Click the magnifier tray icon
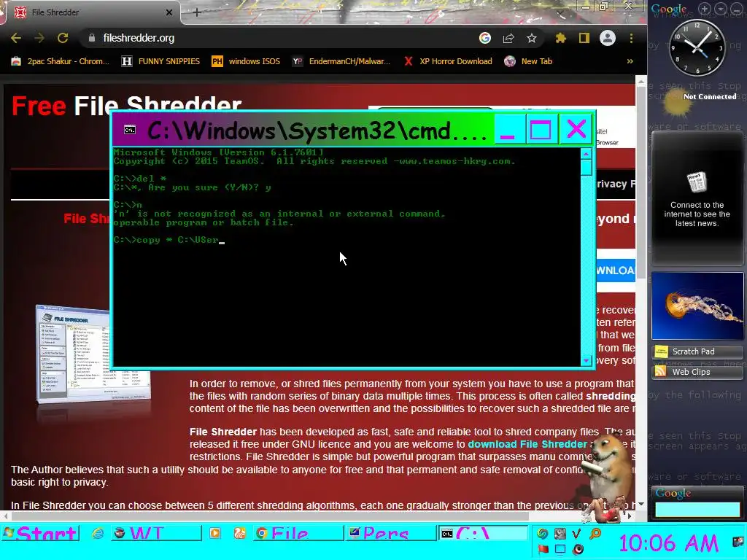Image resolution: width=747 pixels, height=560 pixels. coord(595,533)
